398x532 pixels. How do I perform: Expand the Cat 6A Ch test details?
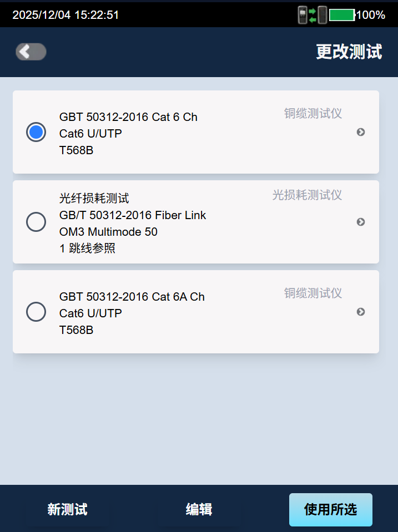point(361,312)
